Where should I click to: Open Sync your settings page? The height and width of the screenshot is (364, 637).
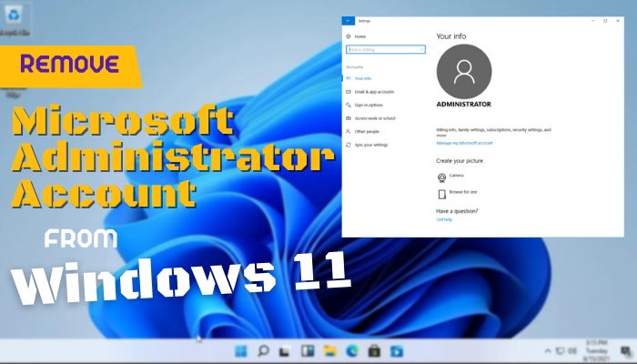pos(371,145)
